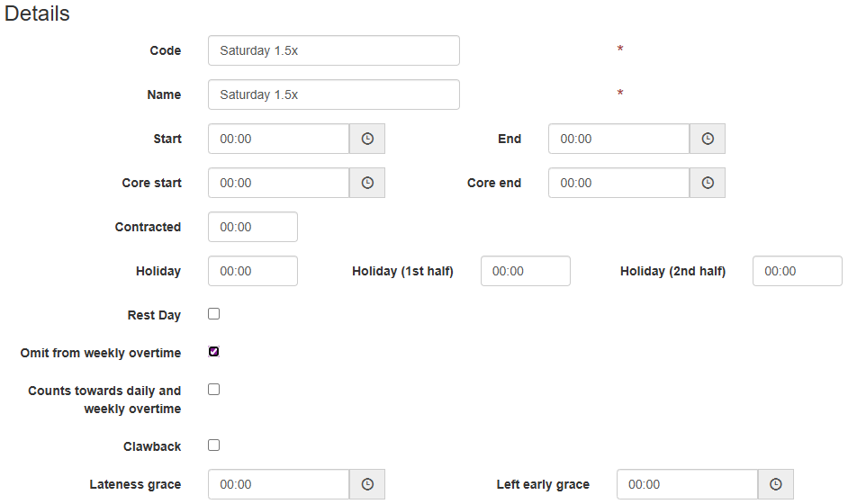848x504 pixels.
Task: Enable the Clawback checkbox
Action: (x=214, y=445)
